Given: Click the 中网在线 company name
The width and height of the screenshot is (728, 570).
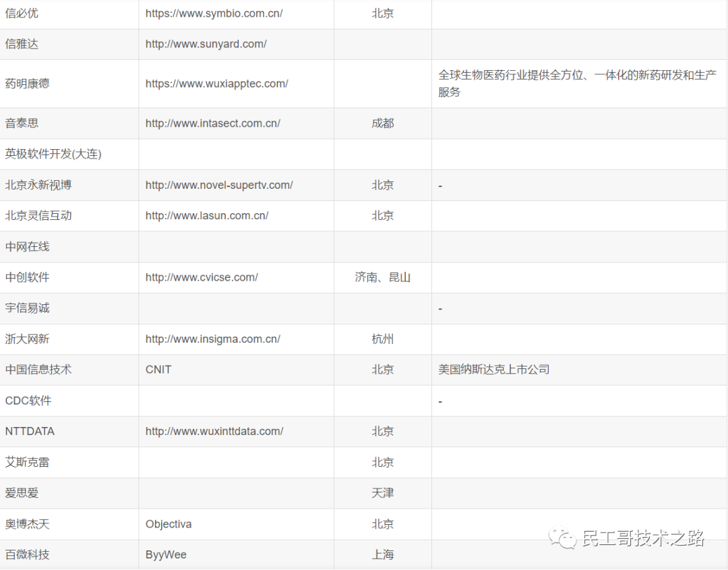Looking at the screenshot, I should (x=27, y=247).
